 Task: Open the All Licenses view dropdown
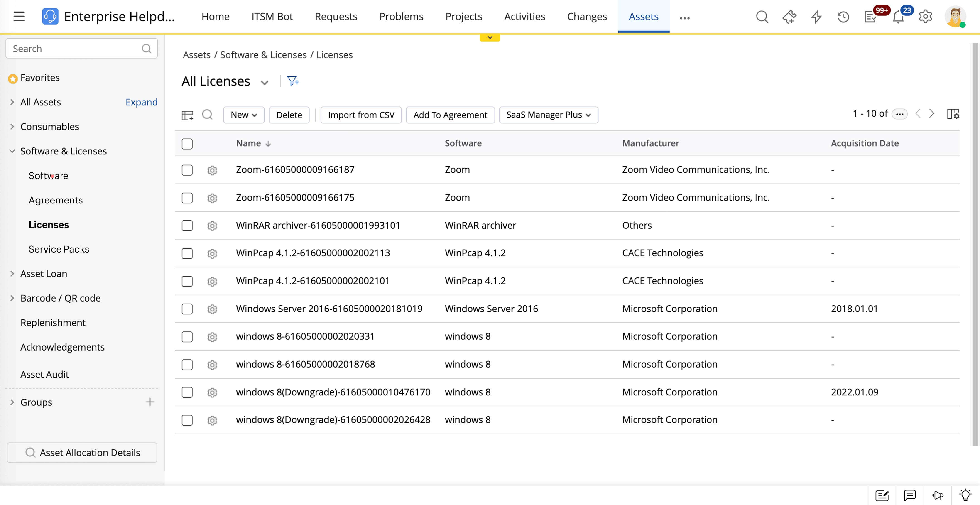[265, 82]
